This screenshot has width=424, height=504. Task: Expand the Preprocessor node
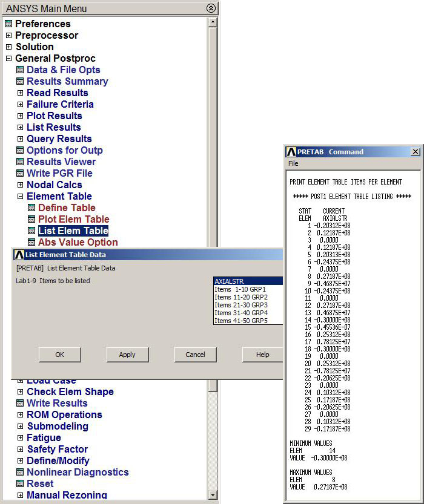click(x=8, y=35)
